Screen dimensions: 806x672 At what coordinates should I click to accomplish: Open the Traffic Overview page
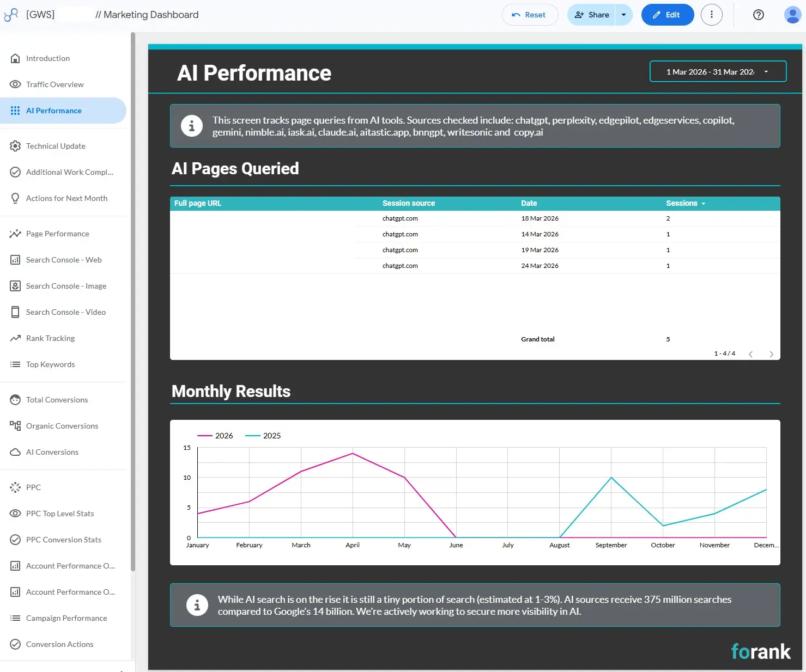[x=63, y=84]
